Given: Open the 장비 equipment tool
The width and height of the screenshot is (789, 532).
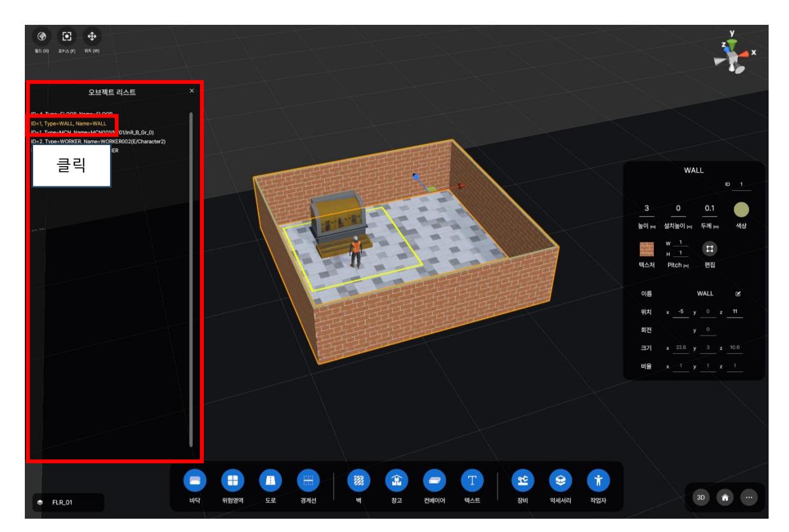Looking at the screenshot, I should pos(521,482).
